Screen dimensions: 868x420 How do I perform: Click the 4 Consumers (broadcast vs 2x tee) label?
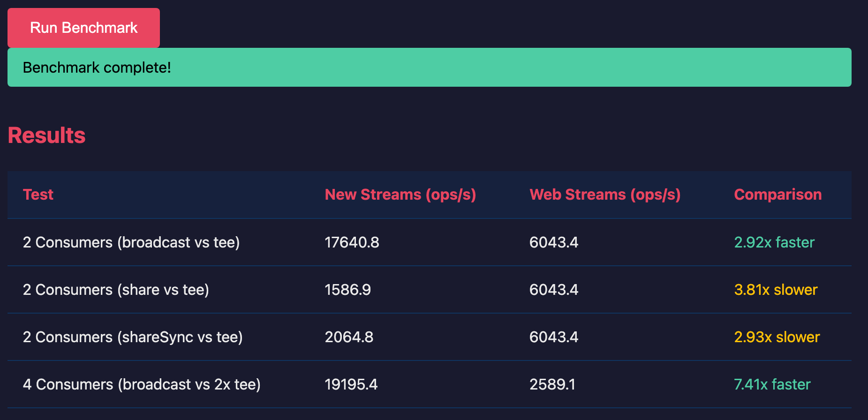142,384
